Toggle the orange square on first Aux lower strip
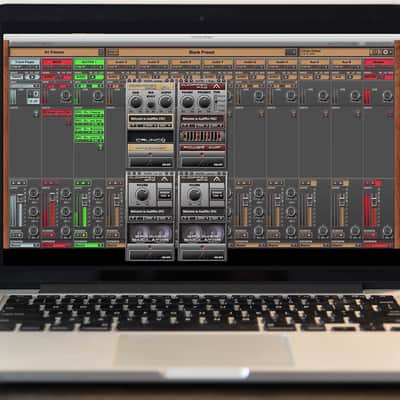The height and width of the screenshot is (400, 400). (x=314, y=183)
